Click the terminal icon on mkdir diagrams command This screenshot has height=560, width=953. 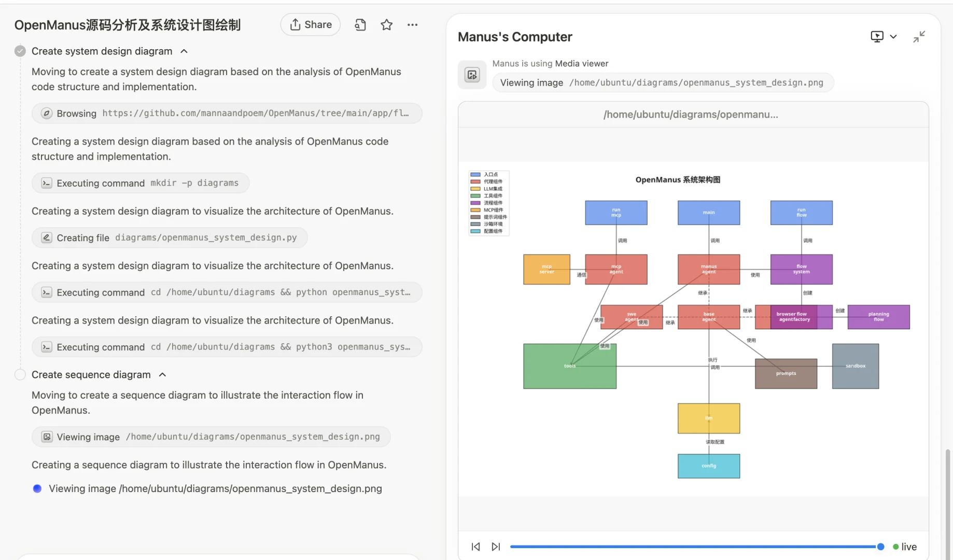(x=47, y=183)
